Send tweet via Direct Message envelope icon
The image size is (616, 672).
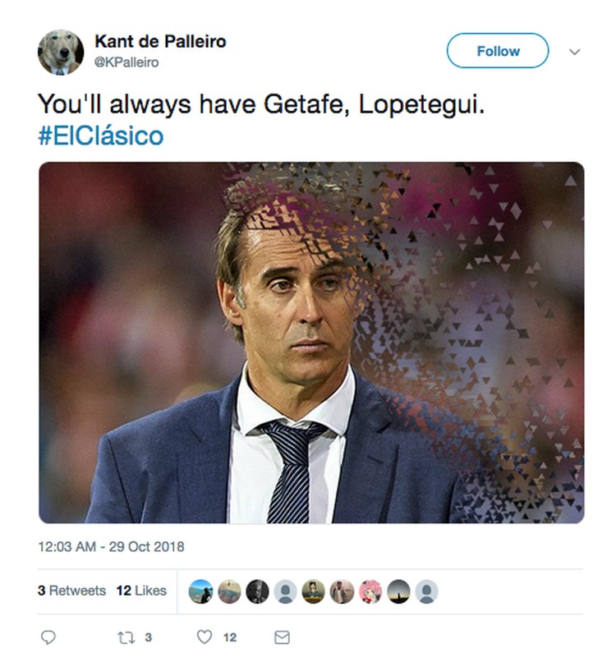click(282, 637)
